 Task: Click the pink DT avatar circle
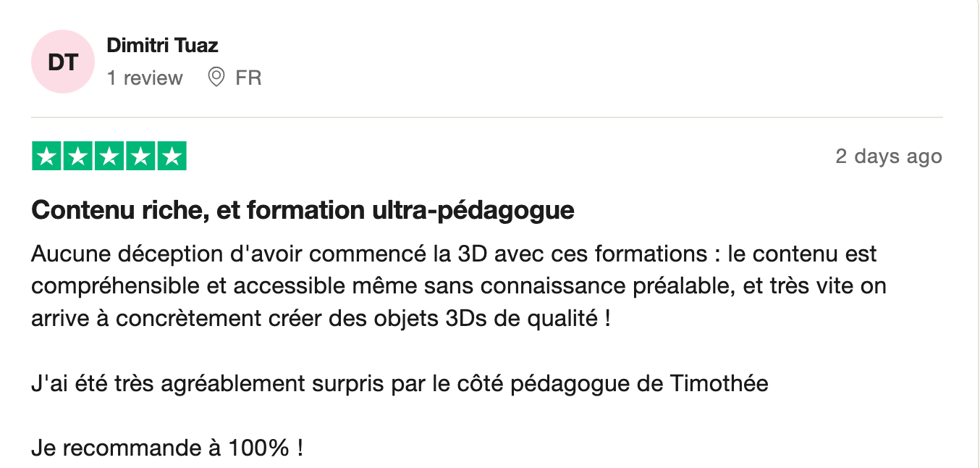pos(63,62)
